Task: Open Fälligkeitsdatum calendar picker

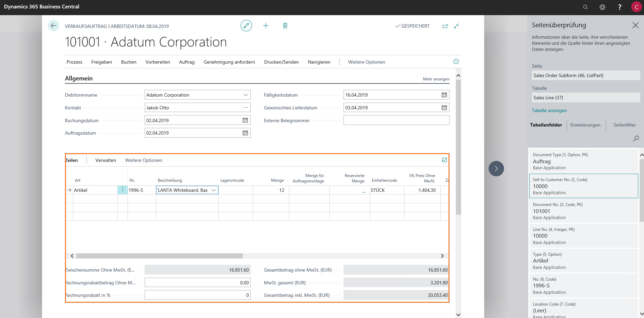Action: pos(444,95)
